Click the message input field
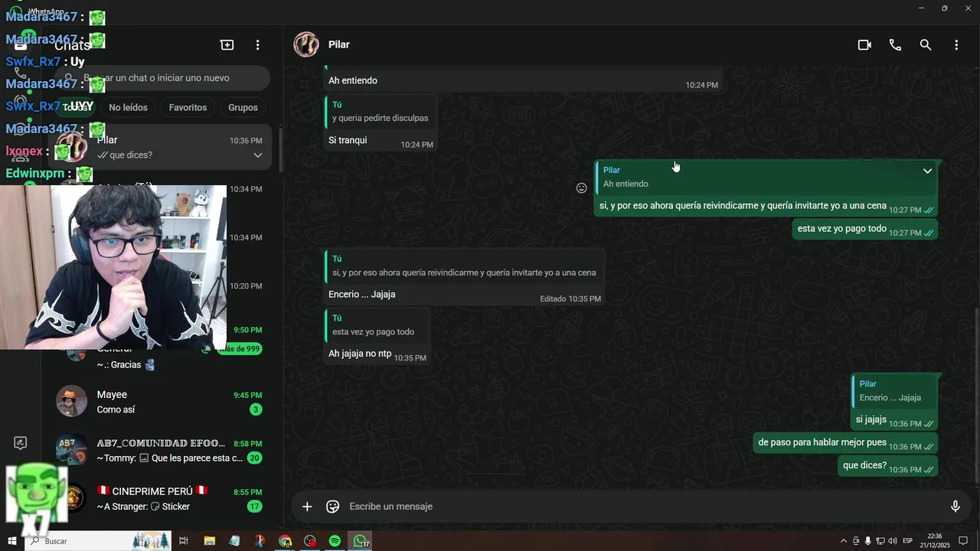The height and width of the screenshot is (551, 980). [x=643, y=507]
